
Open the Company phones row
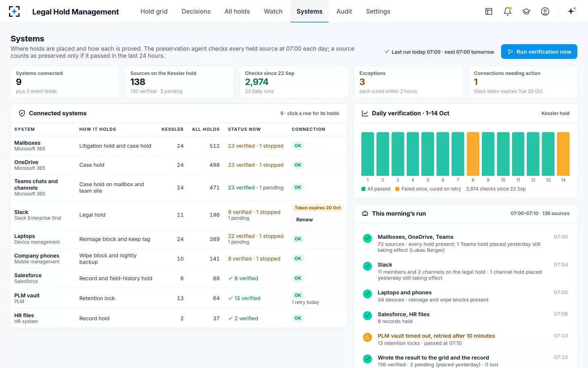coord(179,258)
